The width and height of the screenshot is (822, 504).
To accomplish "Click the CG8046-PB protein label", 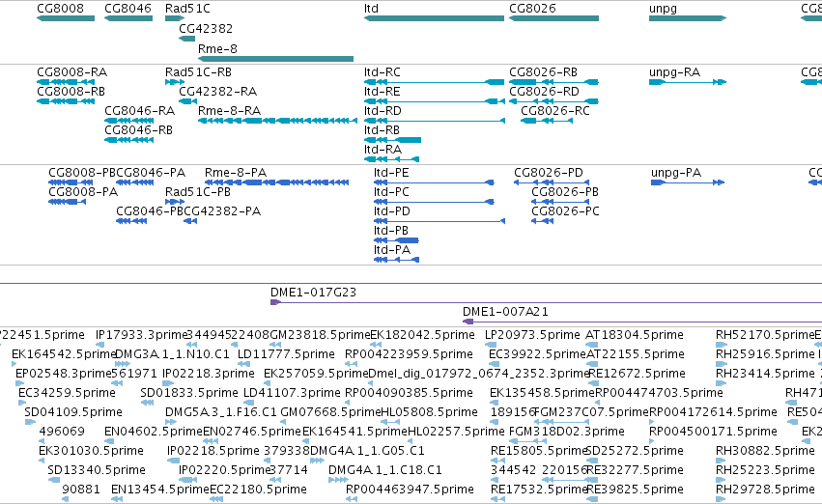I will 150,211.
